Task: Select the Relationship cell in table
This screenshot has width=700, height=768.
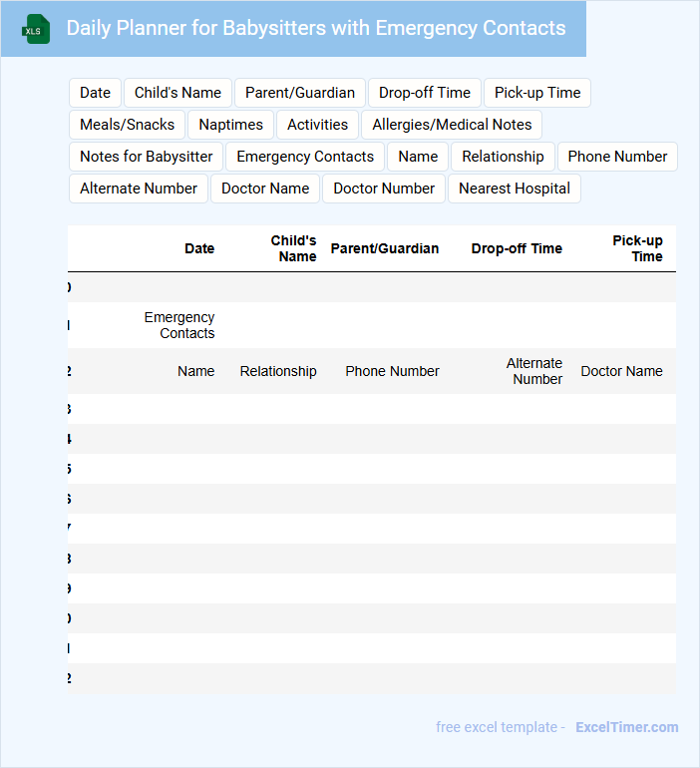Action: coord(278,371)
